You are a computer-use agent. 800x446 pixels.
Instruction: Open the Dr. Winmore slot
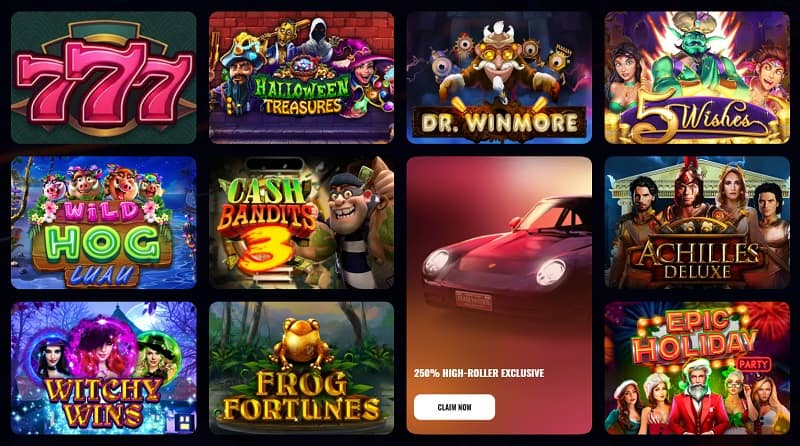click(x=499, y=78)
